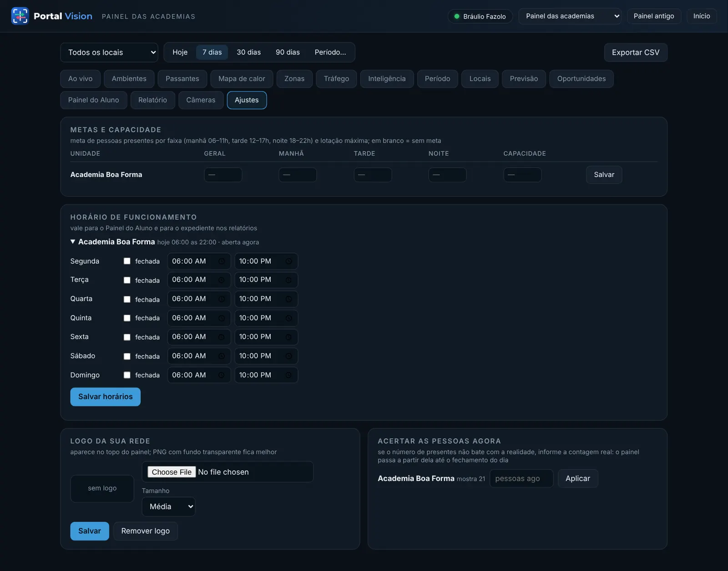The image size is (728, 571).
Task: Check the Quarta fechada checkbox
Action: pos(127,299)
